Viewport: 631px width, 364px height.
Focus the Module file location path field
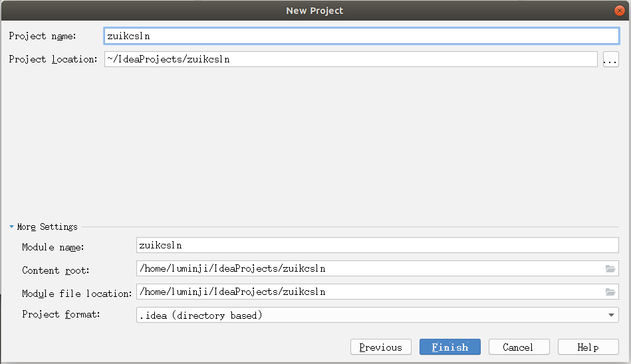(369, 292)
